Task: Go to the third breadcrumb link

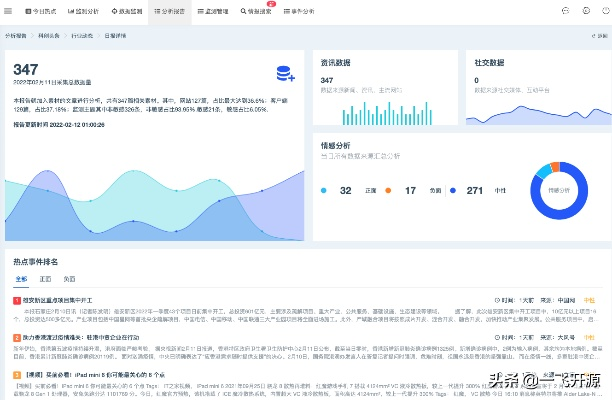Action: [x=82, y=36]
